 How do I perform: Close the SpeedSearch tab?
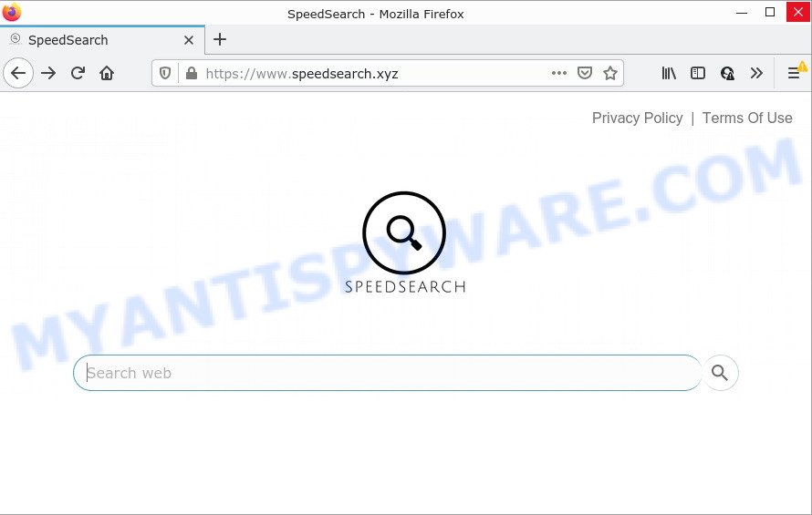189,40
